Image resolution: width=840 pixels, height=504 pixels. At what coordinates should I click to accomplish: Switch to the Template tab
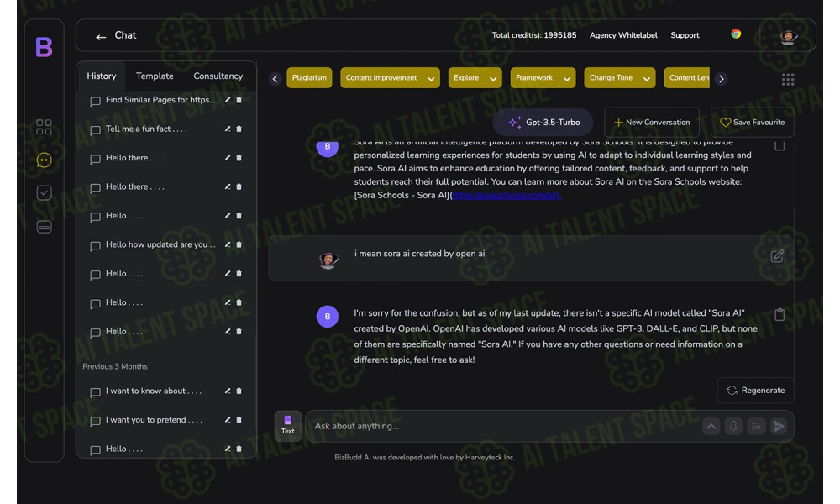(x=155, y=76)
